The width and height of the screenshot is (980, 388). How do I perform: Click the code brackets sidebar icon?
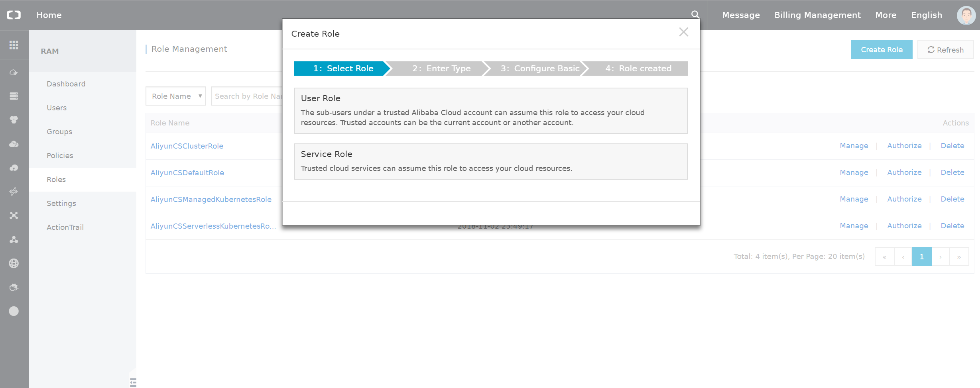[x=14, y=192]
